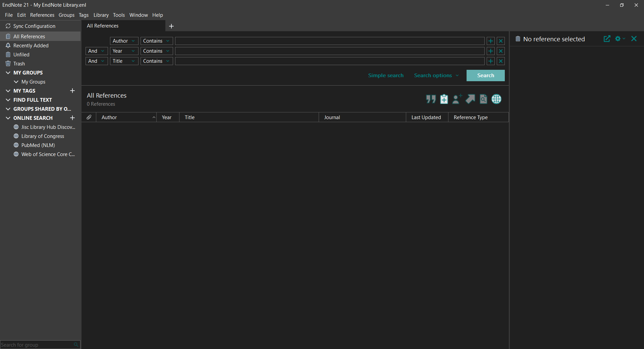Screen dimensions: 644x349
Task: Open the Window menu
Action: (x=139, y=15)
